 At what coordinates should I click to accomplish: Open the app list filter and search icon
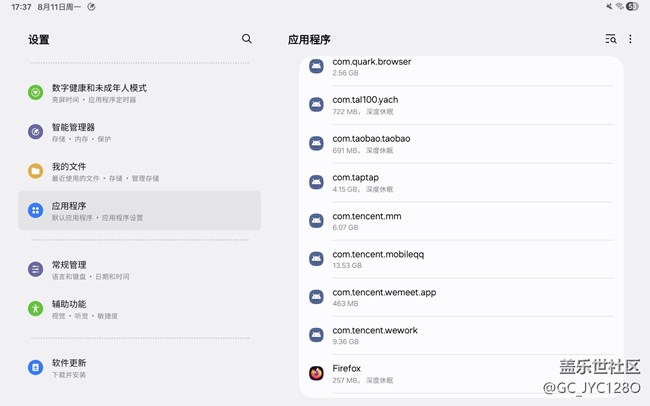(x=611, y=39)
